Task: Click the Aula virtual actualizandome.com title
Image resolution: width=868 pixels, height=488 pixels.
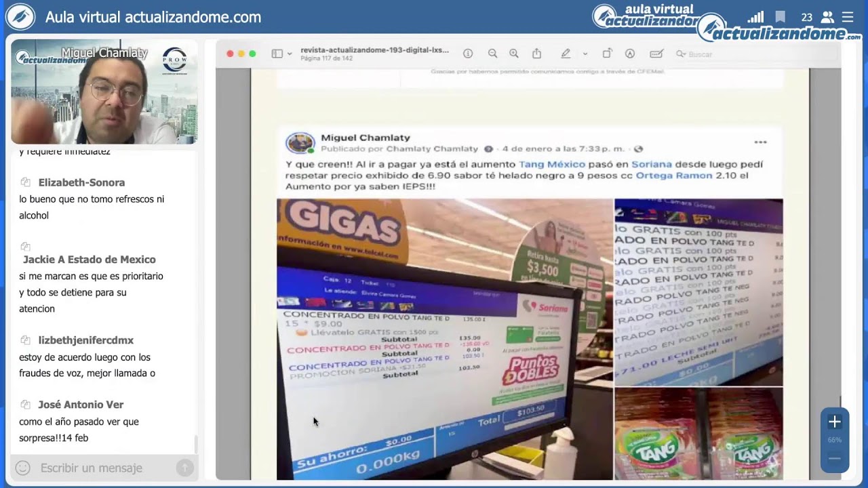Action: (x=153, y=18)
